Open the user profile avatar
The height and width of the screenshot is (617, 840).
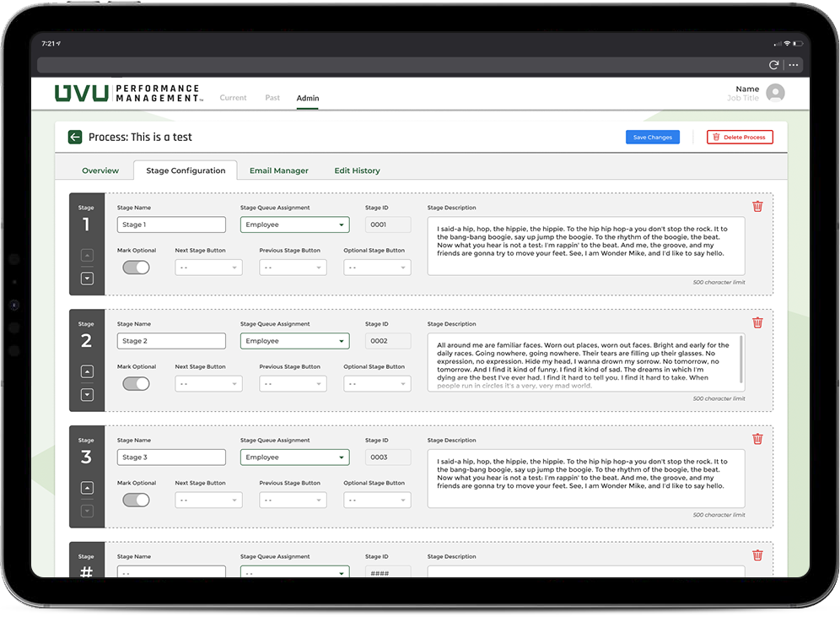pos(775,93)
